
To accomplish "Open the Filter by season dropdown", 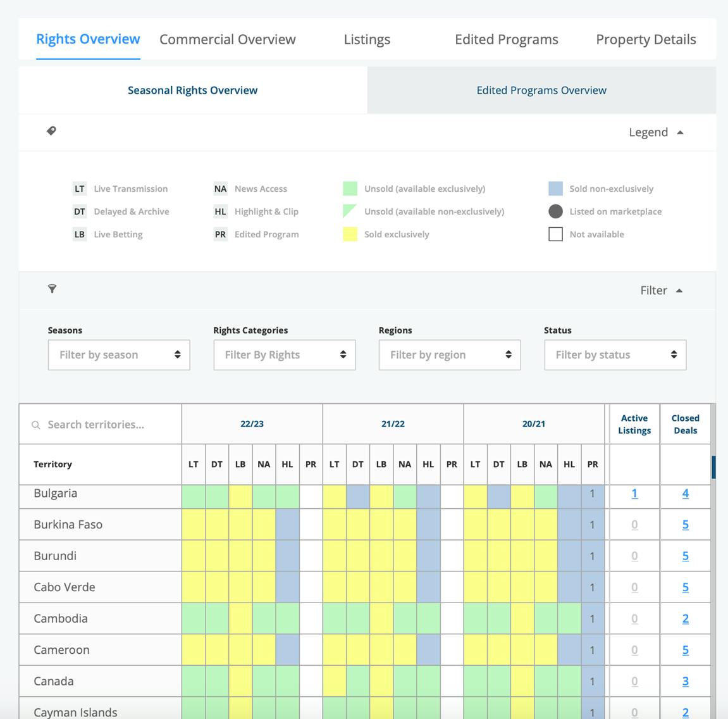I will coord(119,355).
